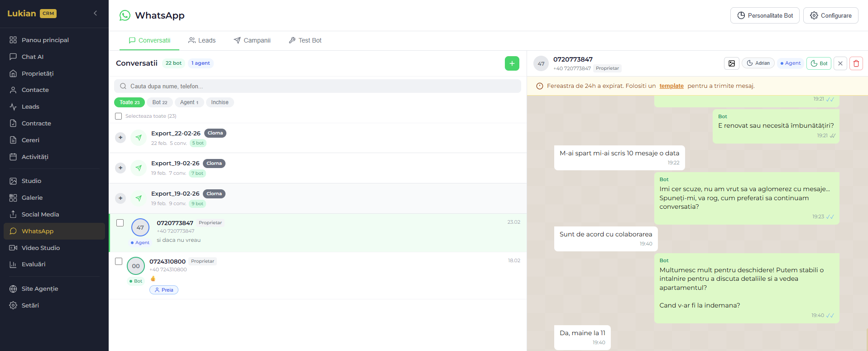
Task: Switch conversation to Agent mode
Action: click(x=791, y=63)
